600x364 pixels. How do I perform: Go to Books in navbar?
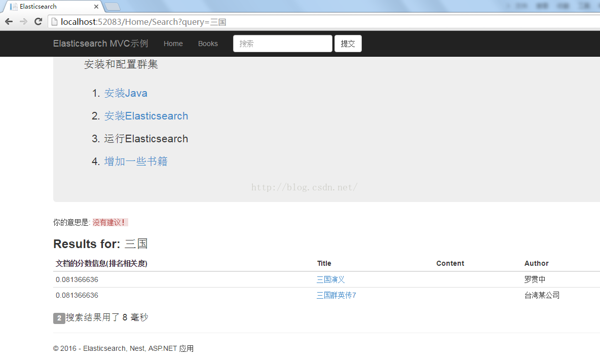point(208,44)
